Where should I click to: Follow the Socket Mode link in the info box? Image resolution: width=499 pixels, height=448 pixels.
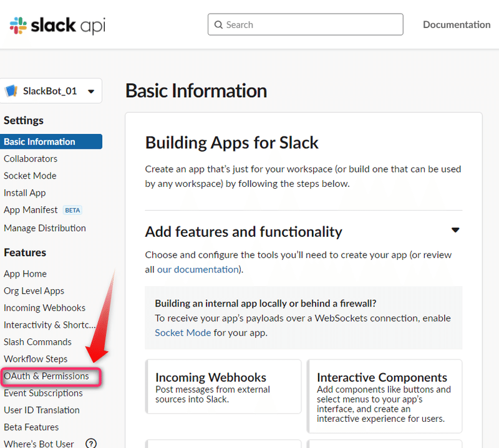(x=183, y=333)
